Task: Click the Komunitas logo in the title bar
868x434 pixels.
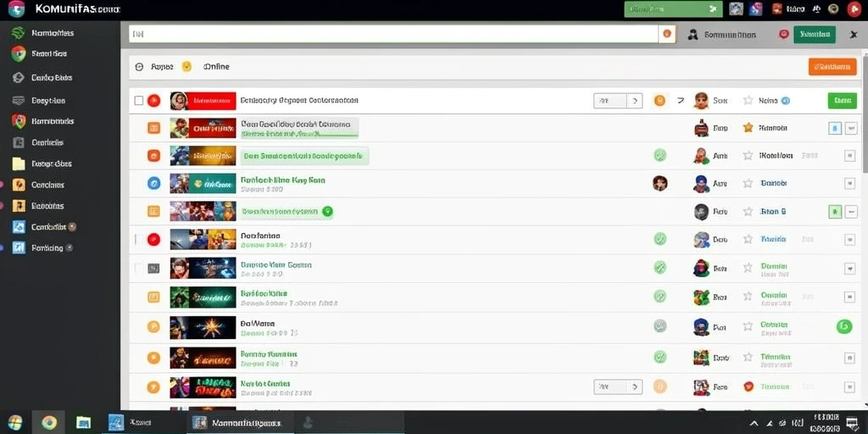Action: coord(17,8)
